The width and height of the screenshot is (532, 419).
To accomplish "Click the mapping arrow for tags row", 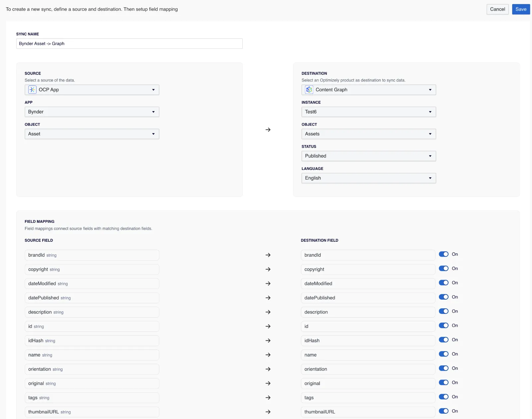I will [268, 398].
